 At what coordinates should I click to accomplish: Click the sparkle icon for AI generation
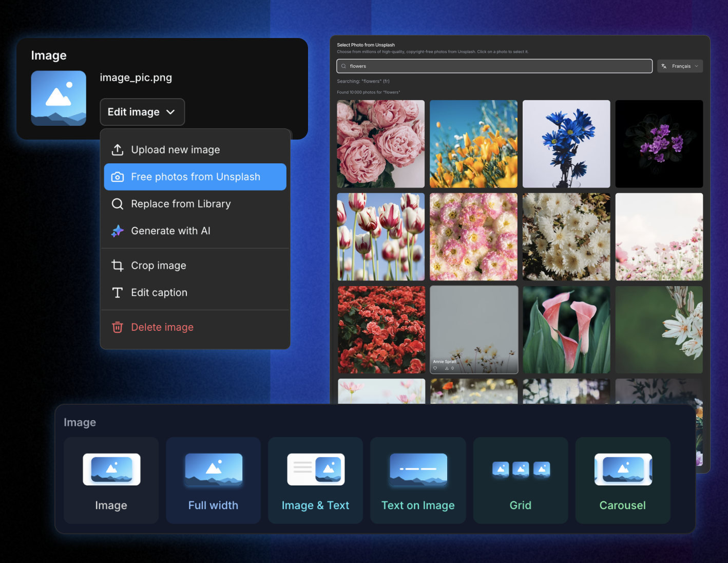click(118, 231)
